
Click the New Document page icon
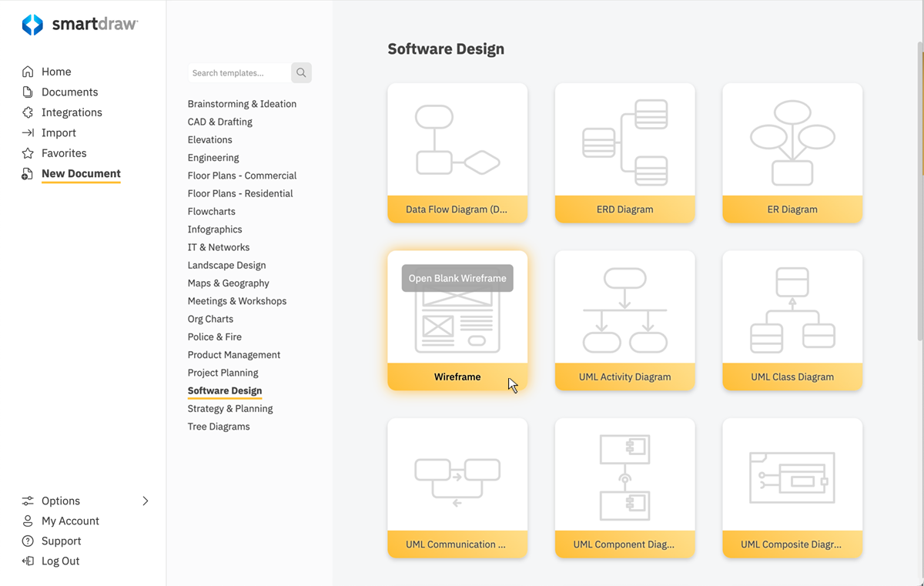[27, 173]
